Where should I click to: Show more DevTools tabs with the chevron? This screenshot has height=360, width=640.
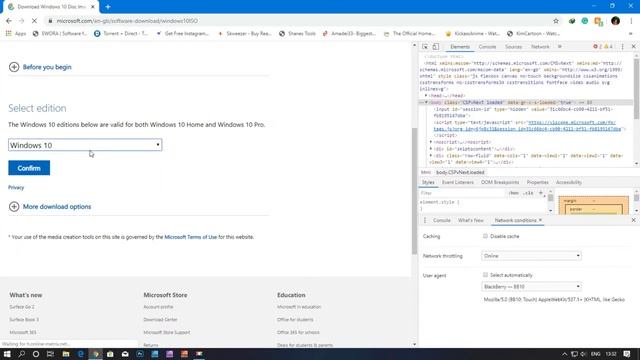click(x=560, y=47)
